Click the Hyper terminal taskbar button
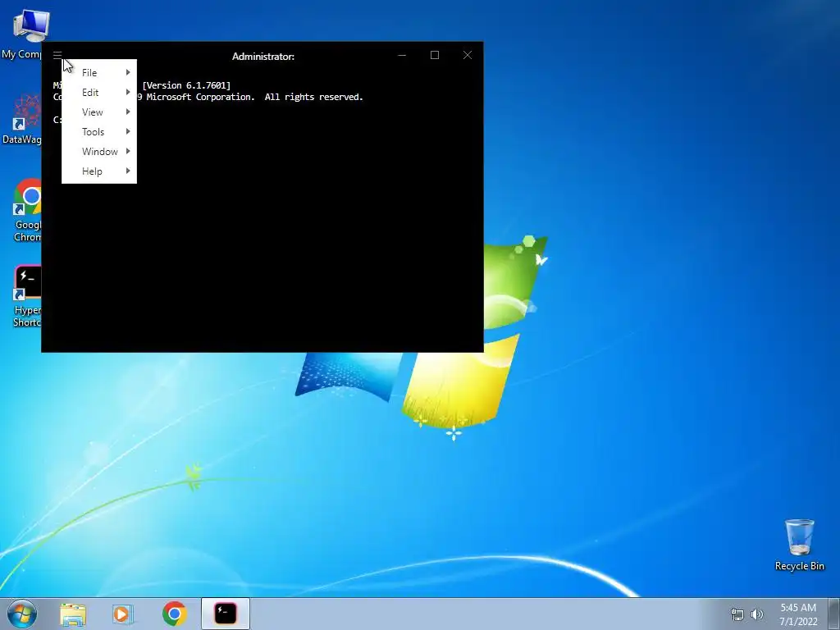Image resolution: width=840 pixels, height=630 pixels. 226,614
